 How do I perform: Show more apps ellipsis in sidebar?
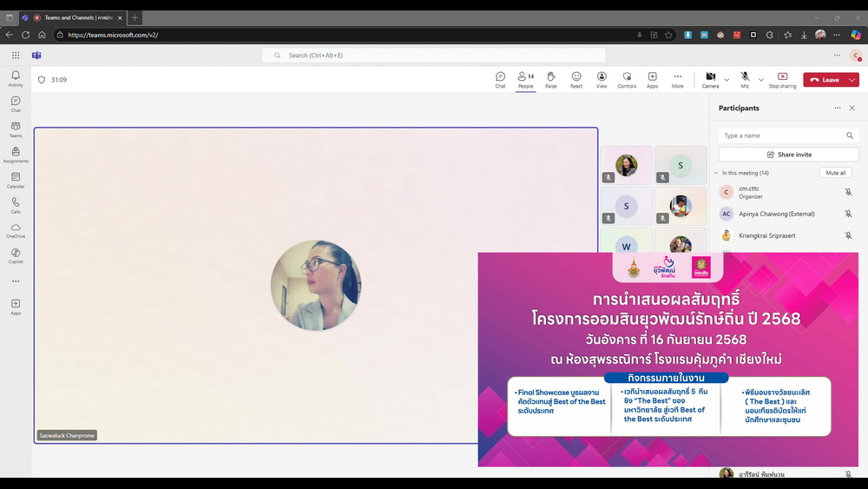pyautogui.click(x=16, y=281)
